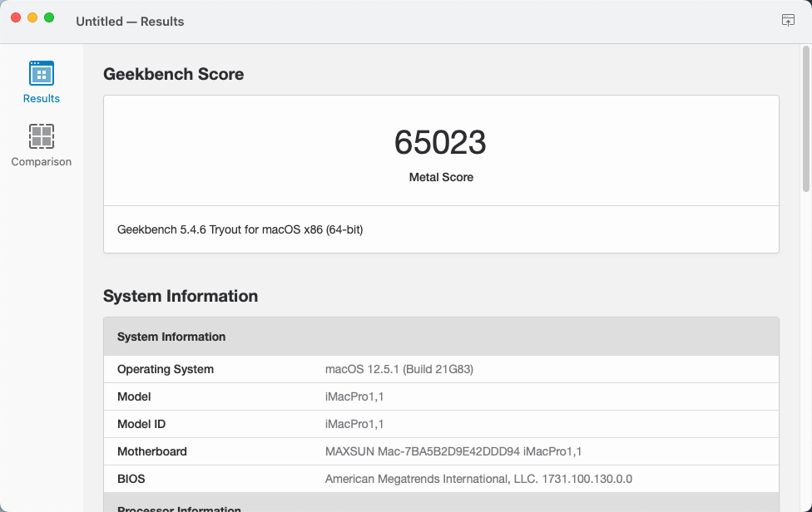Select the BIOS American Megatrends value
812x512 pixels.
click(x=478, y=479)
